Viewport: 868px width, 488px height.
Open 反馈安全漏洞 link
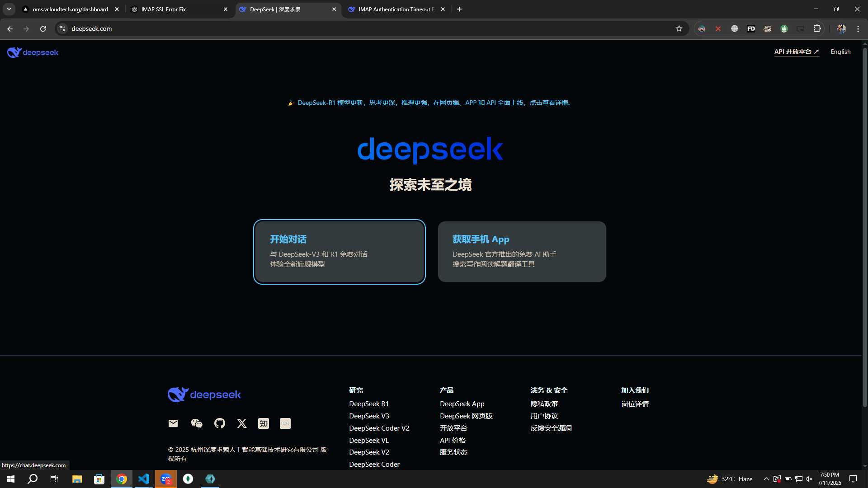[x=551, y=428]
